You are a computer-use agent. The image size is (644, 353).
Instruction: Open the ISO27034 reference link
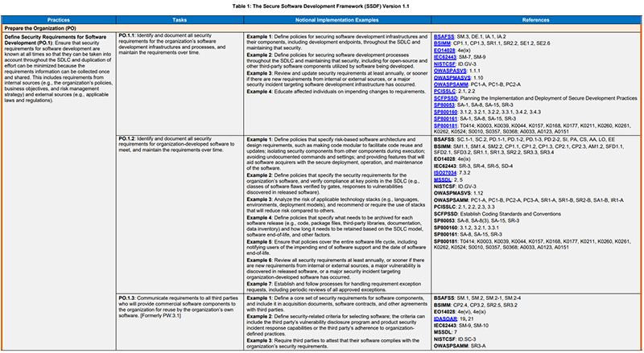coord(446,171)
